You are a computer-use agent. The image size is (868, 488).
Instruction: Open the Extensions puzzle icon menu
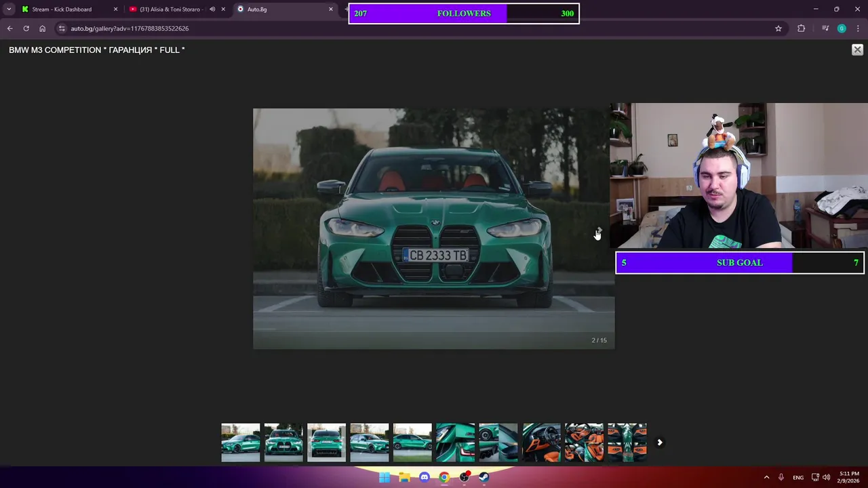[x=802, y=28]
